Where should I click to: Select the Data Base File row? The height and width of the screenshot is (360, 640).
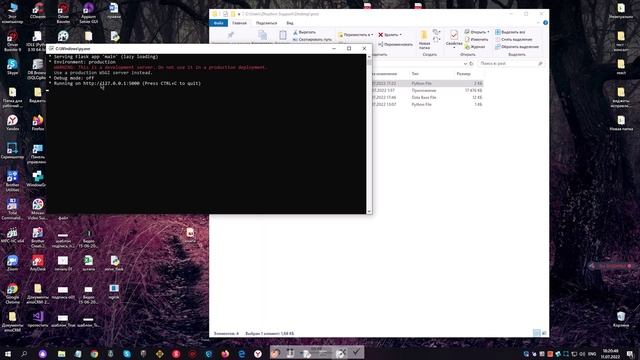tap(427, 98)
